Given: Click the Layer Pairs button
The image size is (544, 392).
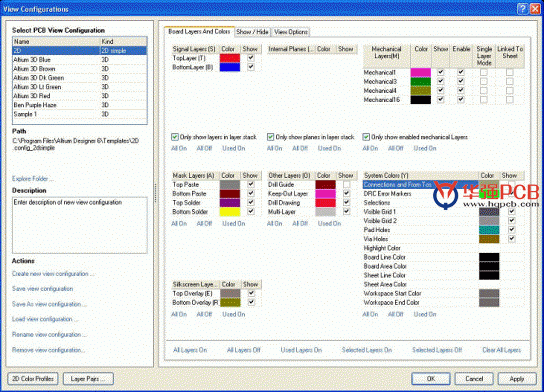Looking at the screenshot, I should click(88, 379).
